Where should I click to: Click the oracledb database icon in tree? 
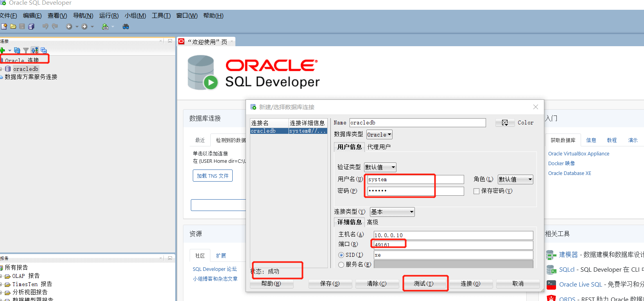tap(8, 69)
